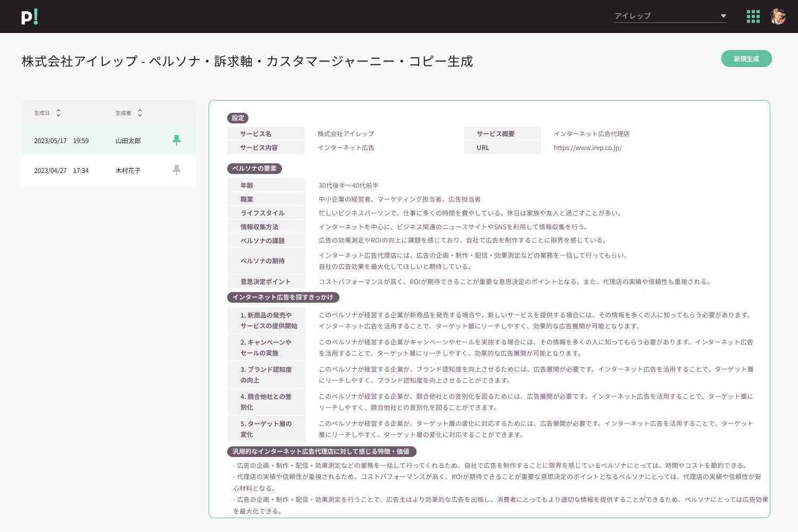Click the 30代後半〜40代前半 value
This screenshot has height=532, width=798.
point(348,186)
